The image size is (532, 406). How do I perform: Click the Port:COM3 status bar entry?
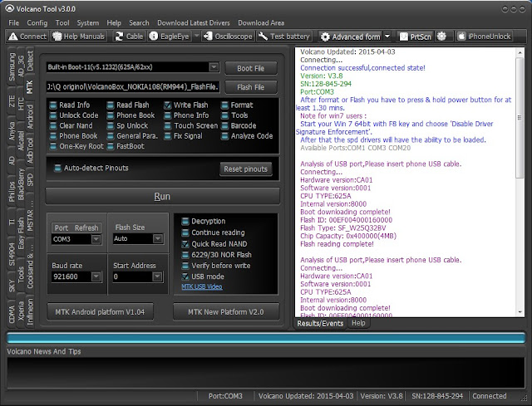tap(225, 396)
